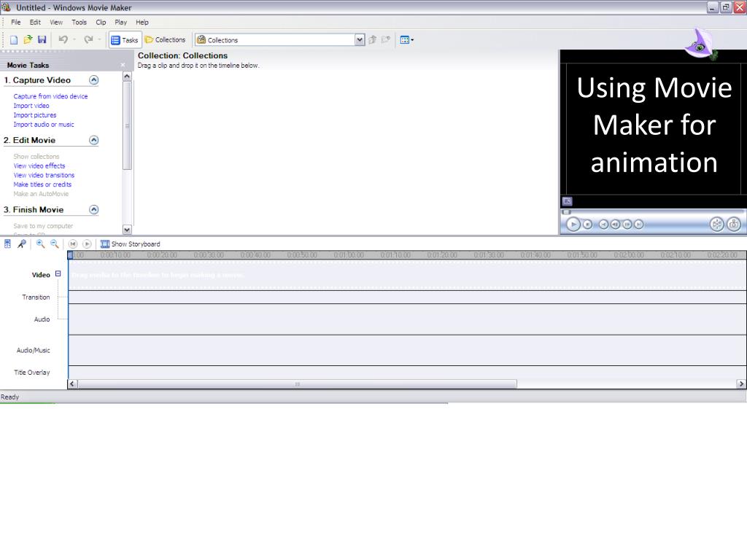Click View video effects link
This screenshot has width=747, height=560.
39,166
